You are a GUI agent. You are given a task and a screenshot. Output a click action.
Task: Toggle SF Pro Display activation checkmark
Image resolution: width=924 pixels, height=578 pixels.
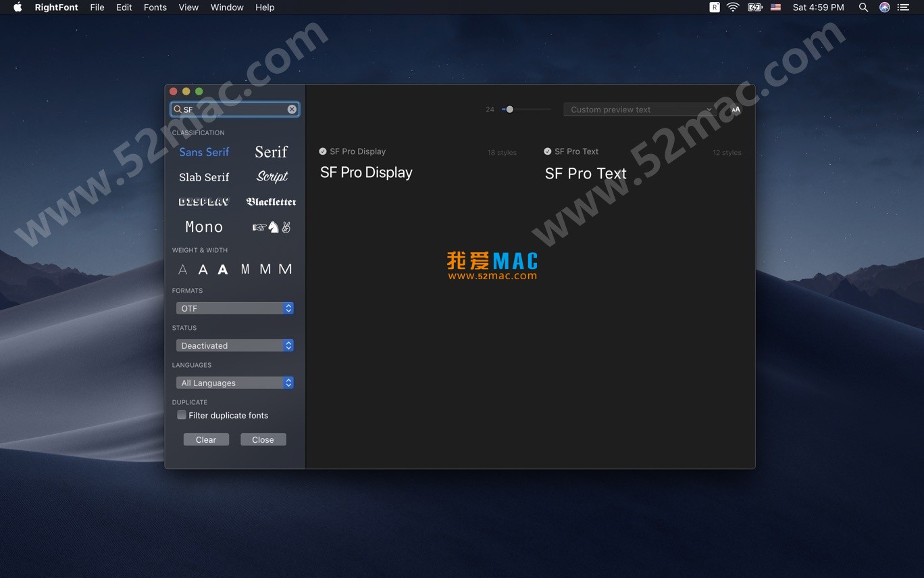click(323, 151)
